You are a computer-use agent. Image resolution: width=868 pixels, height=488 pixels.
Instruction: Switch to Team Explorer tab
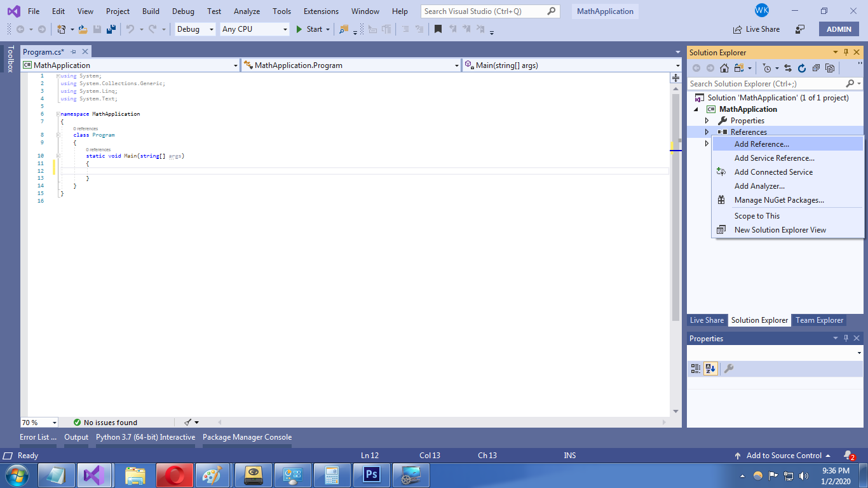(x=820, y=320)
